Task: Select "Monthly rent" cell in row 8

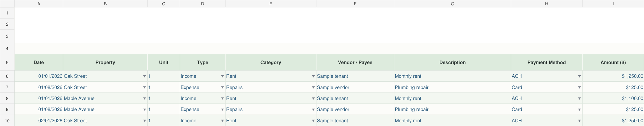Action: pyautogui.click(x=452, y=98)
